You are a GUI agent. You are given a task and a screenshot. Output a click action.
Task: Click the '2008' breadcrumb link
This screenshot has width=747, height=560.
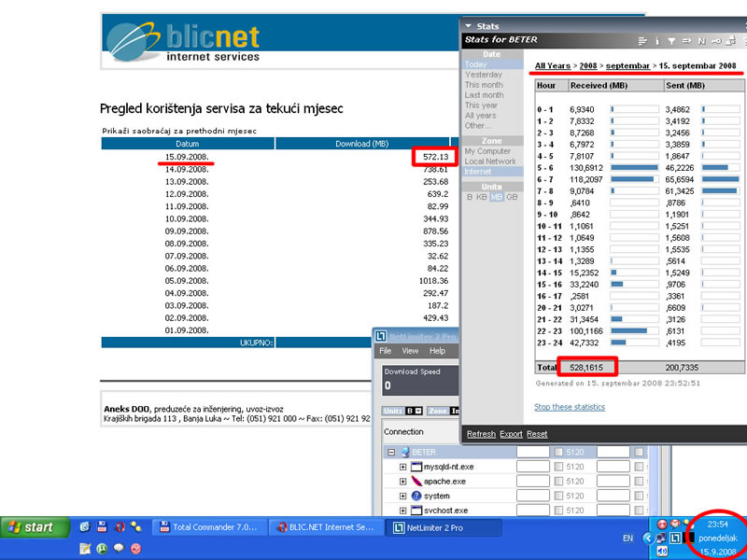[588, 65]
